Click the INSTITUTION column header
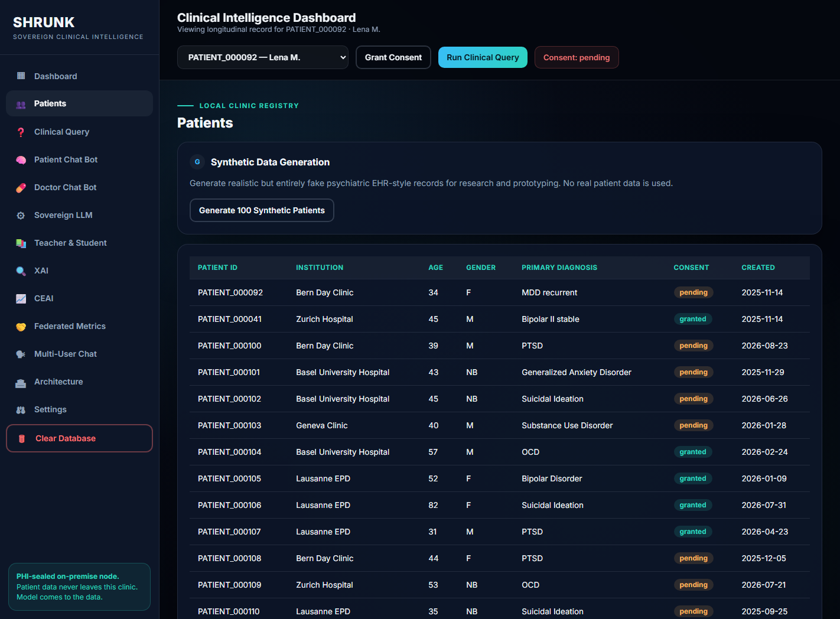 coord(320,268)
